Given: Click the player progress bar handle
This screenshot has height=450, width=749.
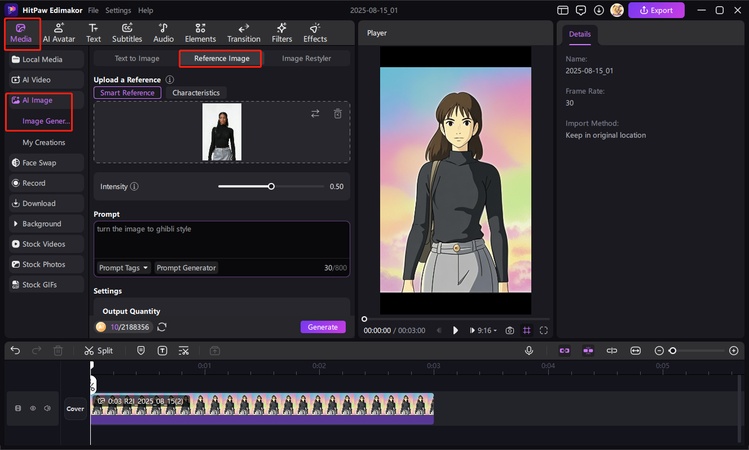Looking at the screenshot, I should point(364,319).
